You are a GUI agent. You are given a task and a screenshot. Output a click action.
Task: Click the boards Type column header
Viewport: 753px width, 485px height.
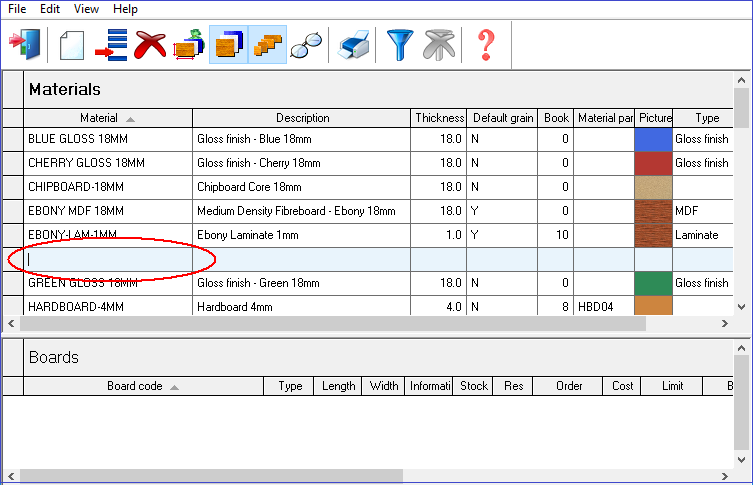pos(289,386)
